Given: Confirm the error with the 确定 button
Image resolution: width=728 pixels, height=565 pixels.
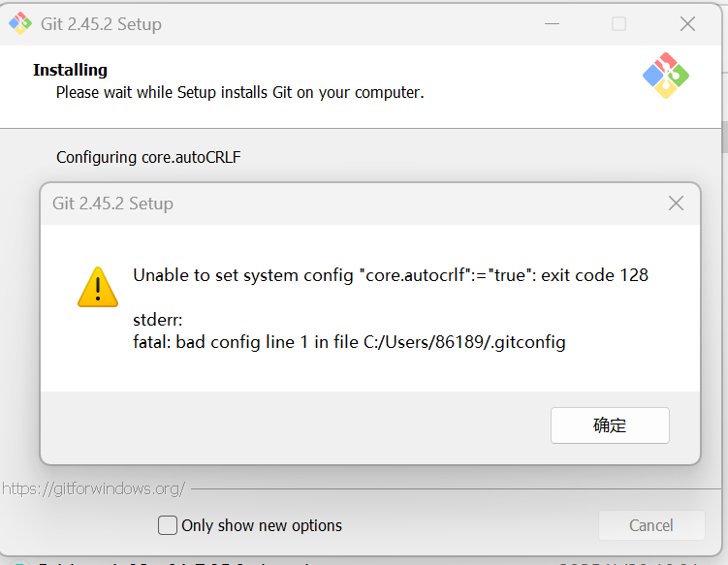Looking at the screenshot, I should coord(610,425).
